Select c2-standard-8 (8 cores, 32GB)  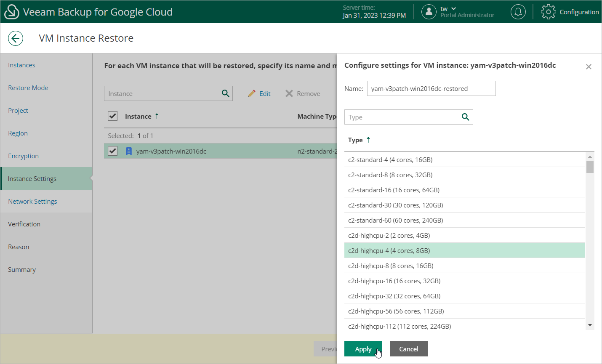(x=465, y=175)
